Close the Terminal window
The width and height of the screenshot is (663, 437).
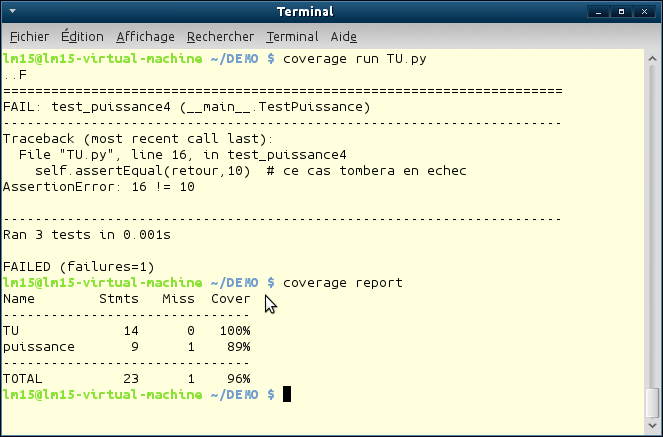click(x=646, y=12)
